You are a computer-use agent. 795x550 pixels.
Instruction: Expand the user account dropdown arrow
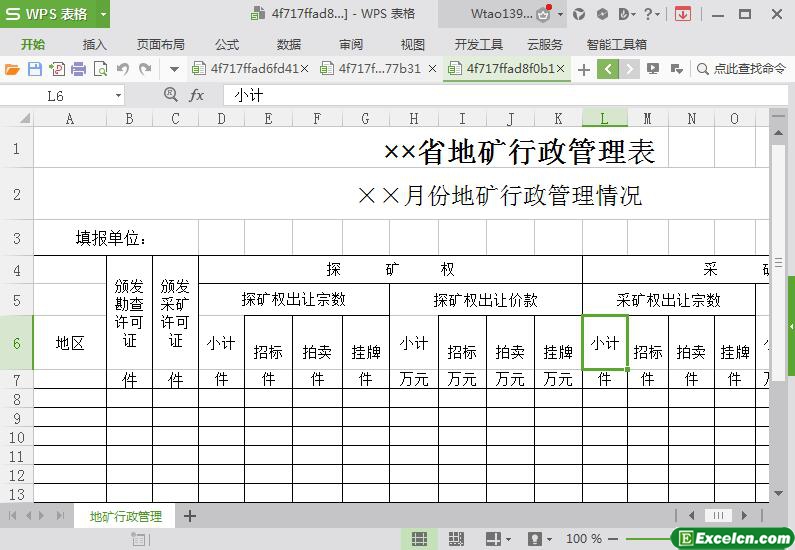point(560,14)
